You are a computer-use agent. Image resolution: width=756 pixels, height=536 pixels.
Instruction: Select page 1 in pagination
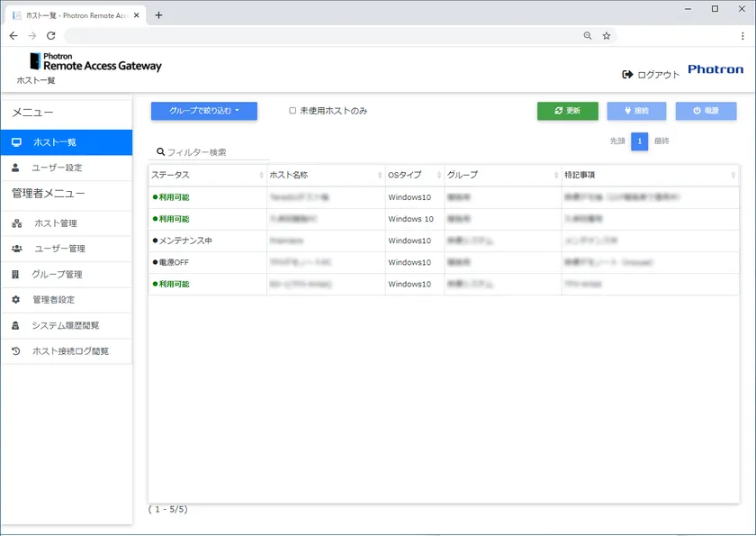pyautogui.click(x=639, y=141)
